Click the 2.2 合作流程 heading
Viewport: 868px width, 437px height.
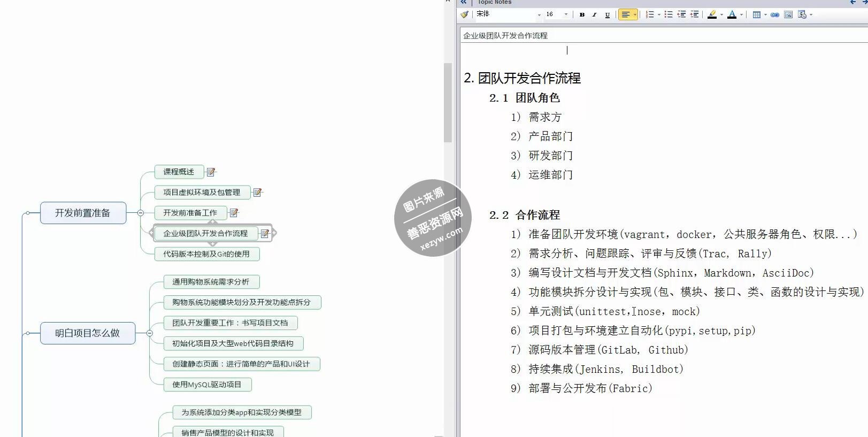click(525, 215)
